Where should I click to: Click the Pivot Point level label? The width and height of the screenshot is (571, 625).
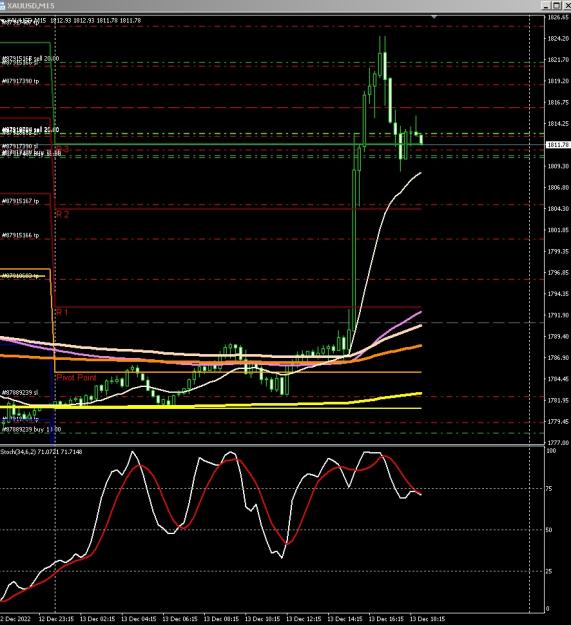[77, 377]
